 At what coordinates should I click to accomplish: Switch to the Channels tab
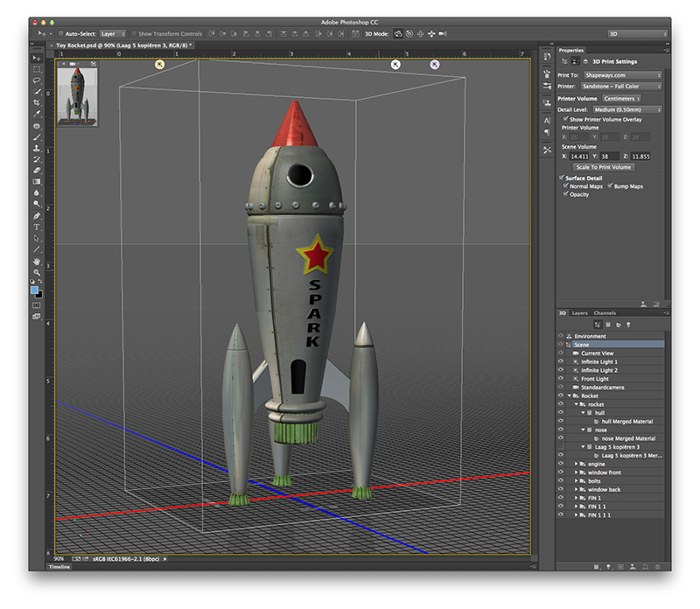point(604,312)
